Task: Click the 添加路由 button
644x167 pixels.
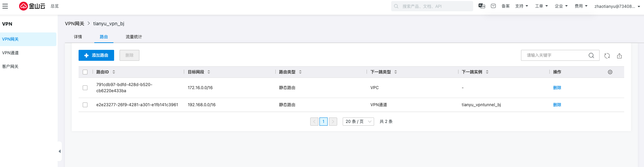Action: coord(96,55)
